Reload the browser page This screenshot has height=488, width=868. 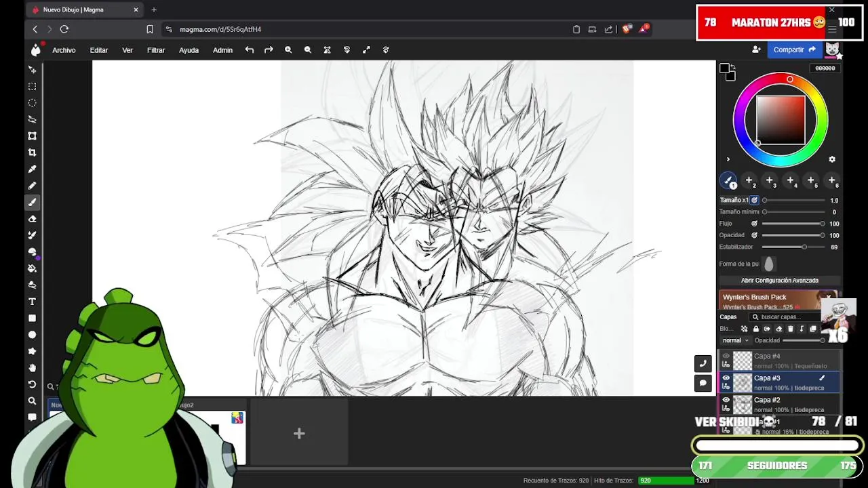64,29
